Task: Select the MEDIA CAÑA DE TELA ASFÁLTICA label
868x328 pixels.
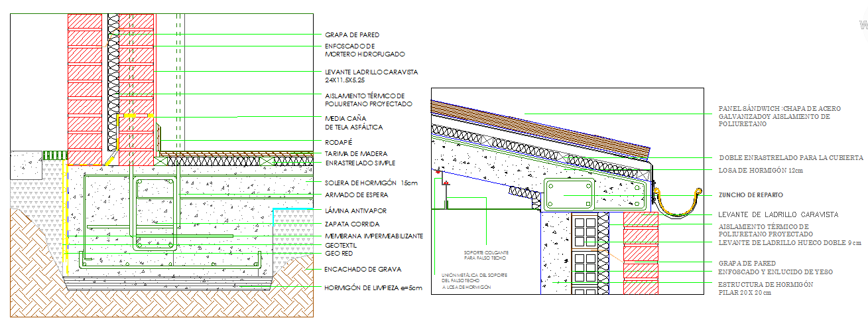Action: tap(353, 122)
